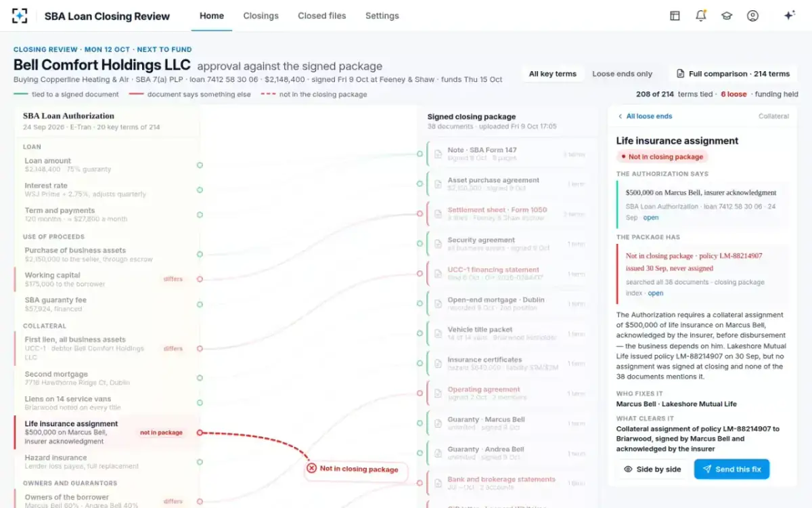Image resolution: width=812 pixels, height=508 pixels.
Task: Click document icon for UCC-1 financing statement
Action: 438,274
